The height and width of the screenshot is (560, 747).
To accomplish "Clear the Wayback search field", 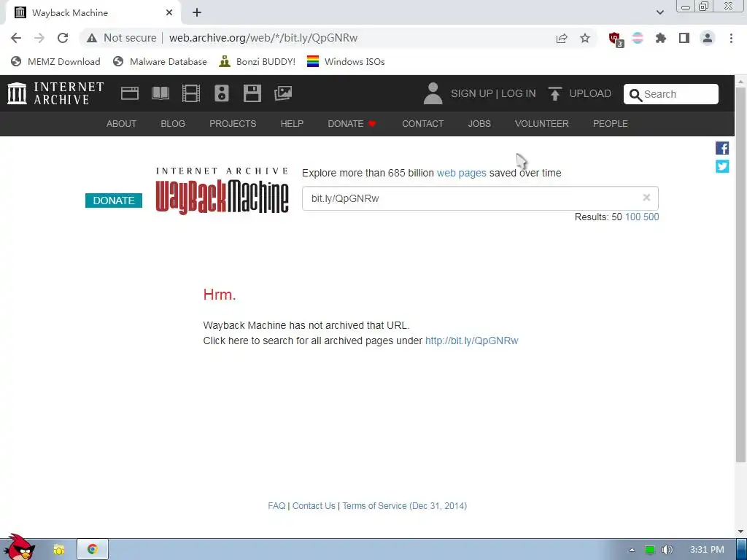I will [x=646, y=198].
